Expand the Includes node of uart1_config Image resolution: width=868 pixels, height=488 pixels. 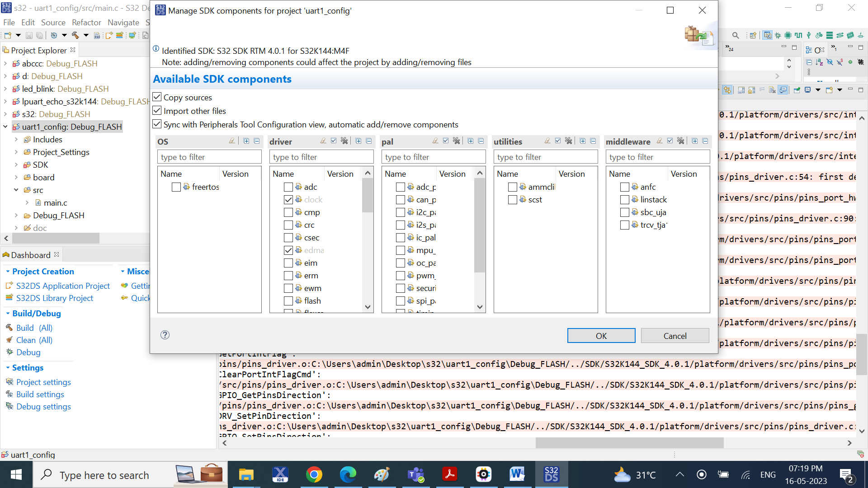pos(15,139)
